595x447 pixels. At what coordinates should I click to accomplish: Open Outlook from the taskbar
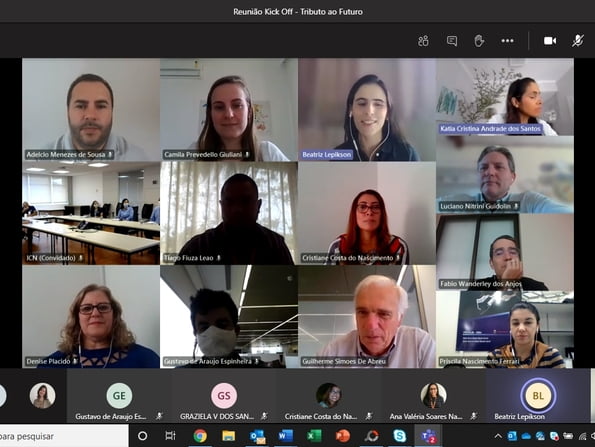258,436
